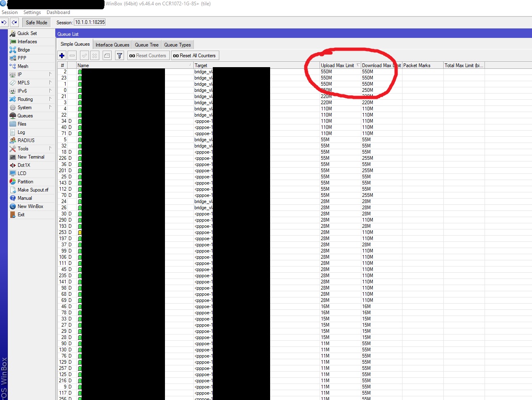Image resolution: width=532 pixels, height=400 pixels.
Task: Enable queue with checkmark icon
Action: [x=85, y=56]
